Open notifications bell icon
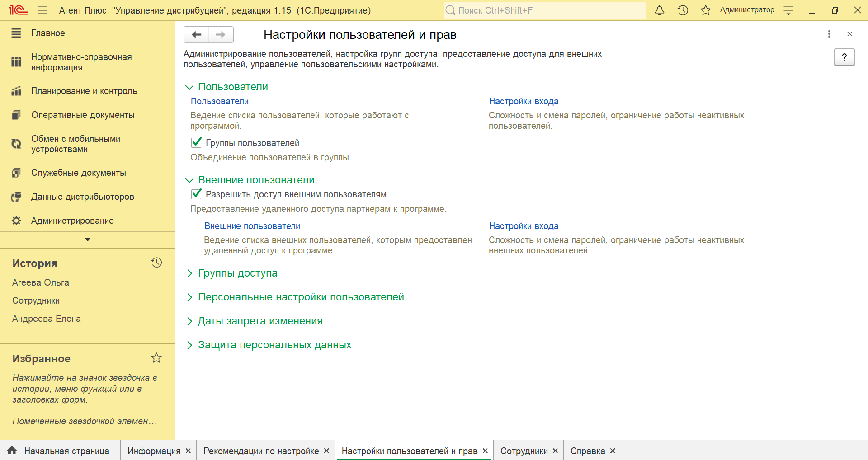Screen dimensions: 868x460 click(660, 10)
